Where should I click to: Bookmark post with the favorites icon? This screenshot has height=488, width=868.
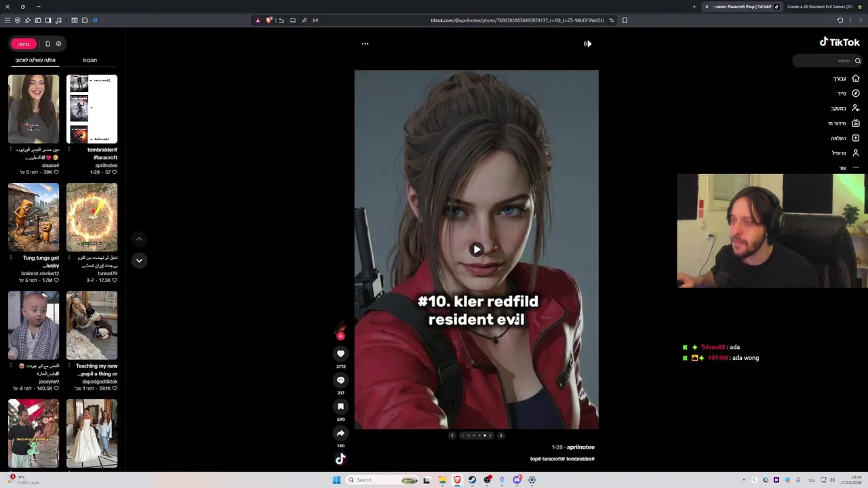[x=340, y=406]
